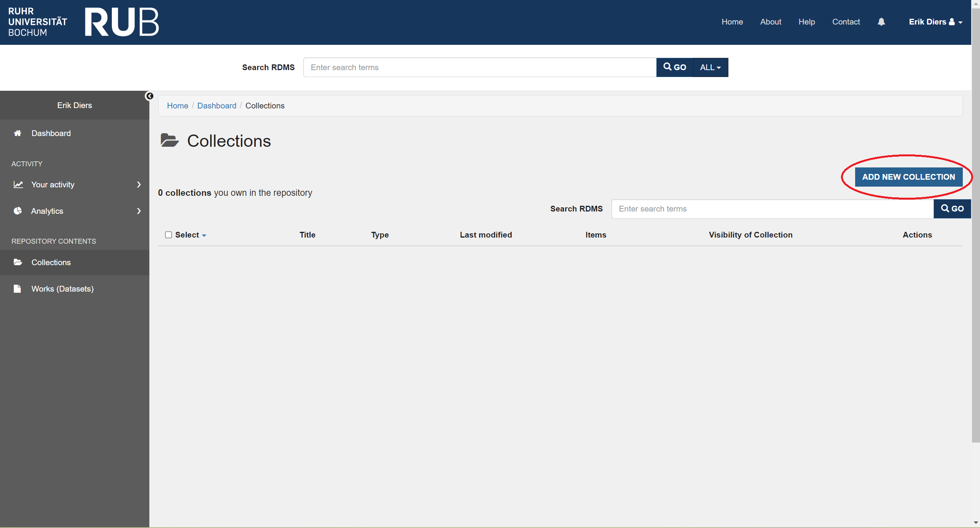980x528 pixels.
Task: Click the Analytics chart icon
Action: click(x=18, y=210)
